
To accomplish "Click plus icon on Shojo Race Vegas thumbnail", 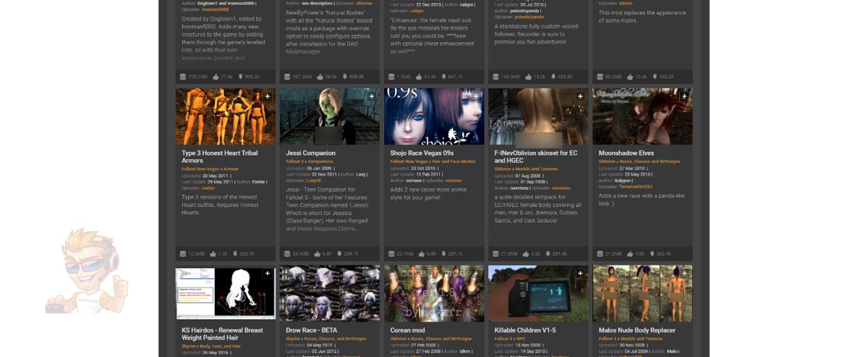I will (476, 96).
